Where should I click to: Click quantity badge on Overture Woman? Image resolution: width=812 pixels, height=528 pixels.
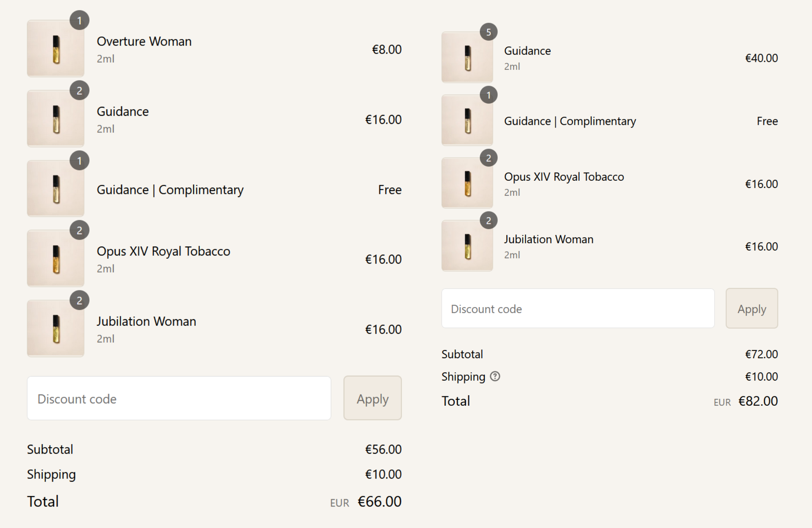coord(80,20)
